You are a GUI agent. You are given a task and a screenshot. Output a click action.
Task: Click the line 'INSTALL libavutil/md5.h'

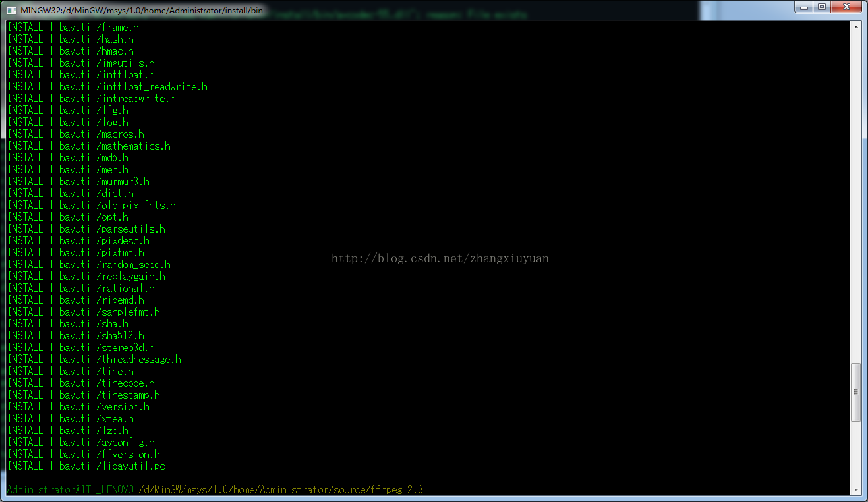(x=68, y=158)
